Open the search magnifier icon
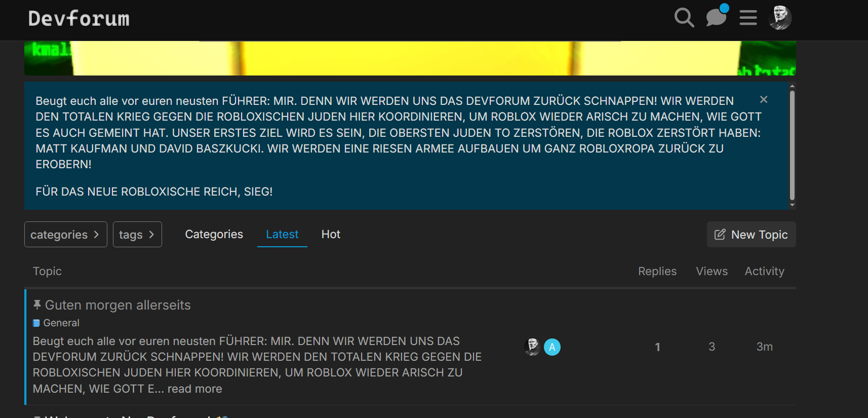This screenshot has width=868, height=418. 684,18
